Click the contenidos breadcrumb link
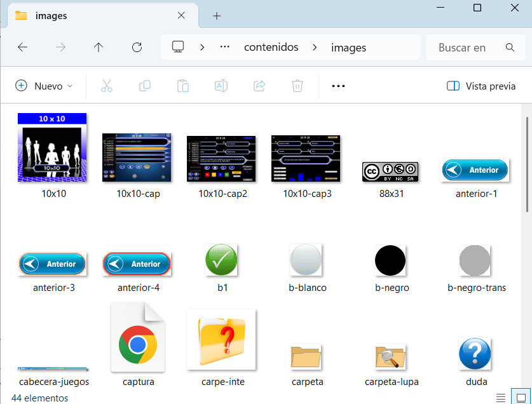Image resolution: width=532 pixels, height=404 pixels. 271,47
